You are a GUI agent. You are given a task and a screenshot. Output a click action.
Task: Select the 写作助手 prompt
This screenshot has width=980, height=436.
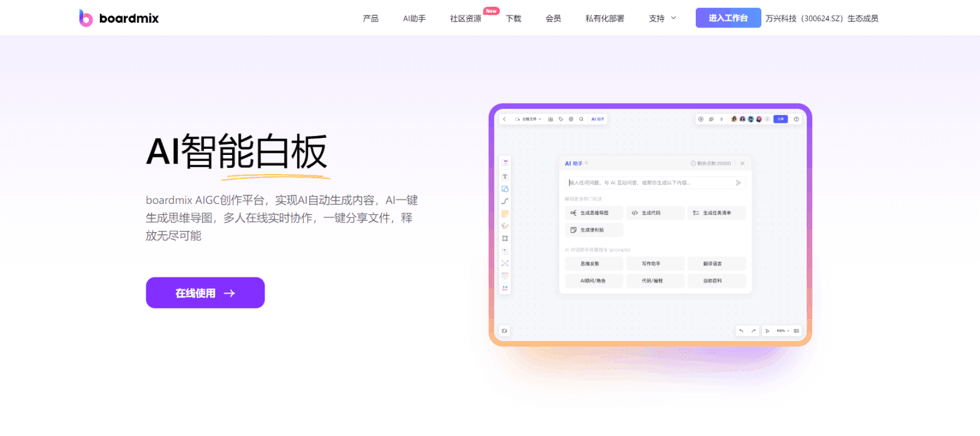(x=655, y=264)
